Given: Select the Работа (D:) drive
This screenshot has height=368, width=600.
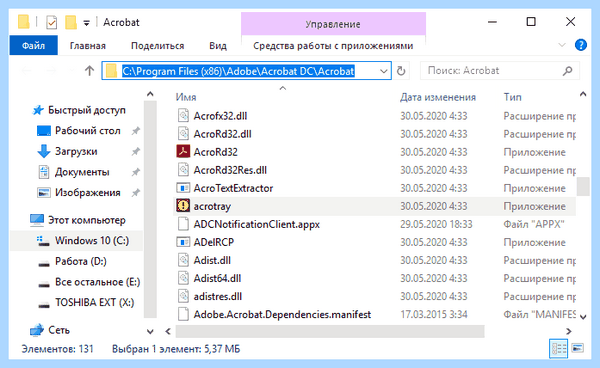Looking at the screenshot, I should pyautogui.click(x=81, y=261).
